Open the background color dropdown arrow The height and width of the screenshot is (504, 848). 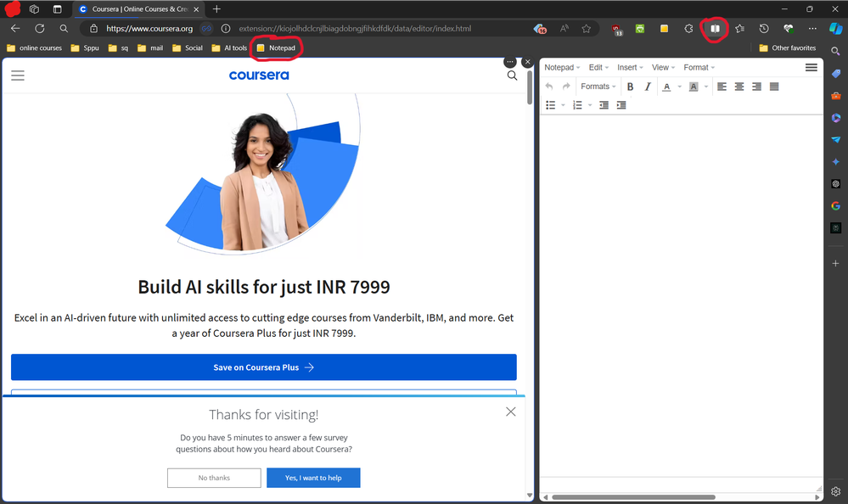(705, 87)
